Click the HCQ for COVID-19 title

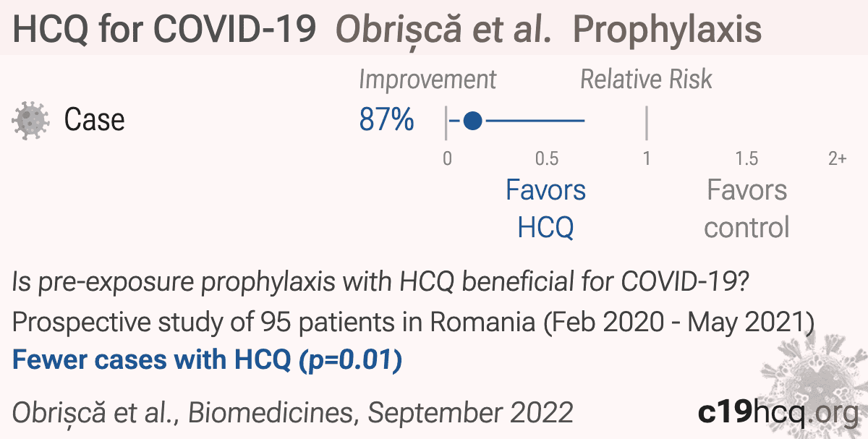tap(165, 30)
